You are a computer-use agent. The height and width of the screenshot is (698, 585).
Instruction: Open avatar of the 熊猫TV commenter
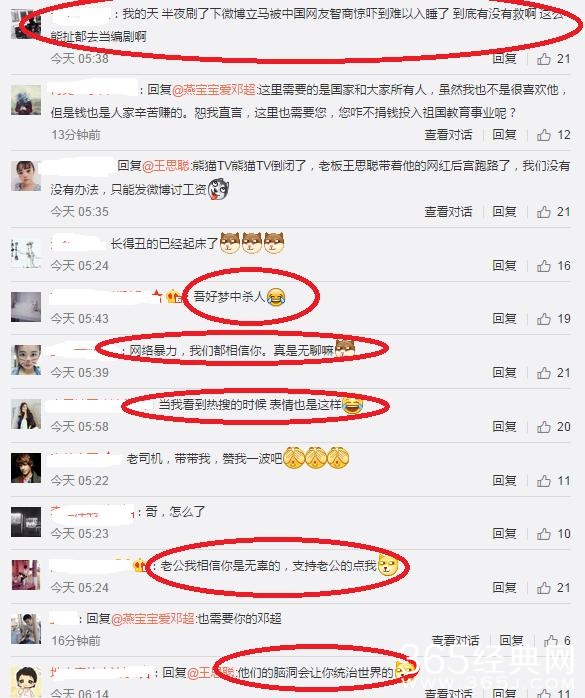click(x=26, y=176)
